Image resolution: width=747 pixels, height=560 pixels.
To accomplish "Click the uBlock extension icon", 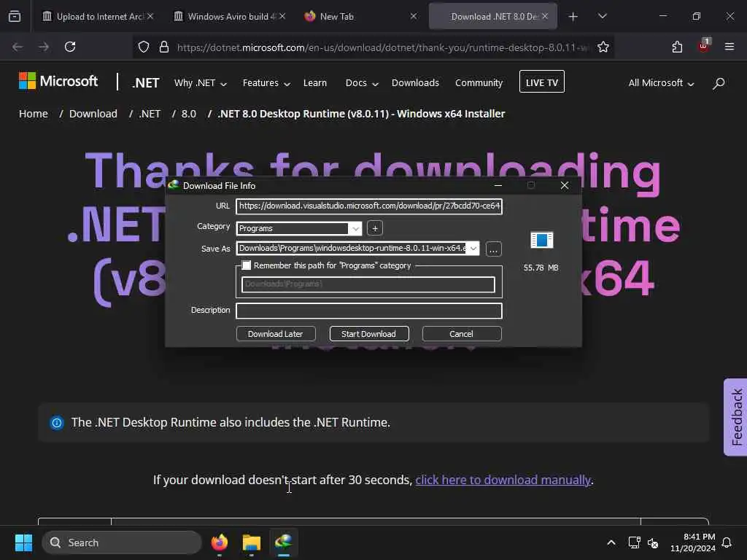I will (x=704, y=46).
